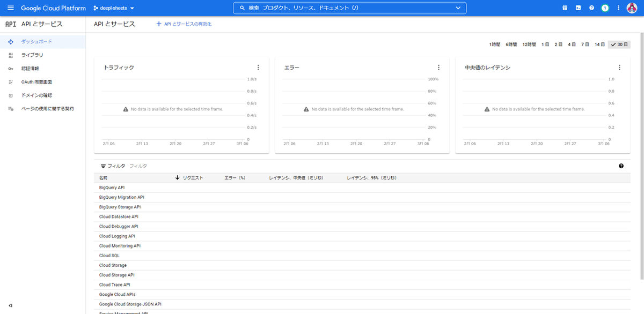Click the credentials key icon
The image size is (644, 314).
tap(11, 69)
